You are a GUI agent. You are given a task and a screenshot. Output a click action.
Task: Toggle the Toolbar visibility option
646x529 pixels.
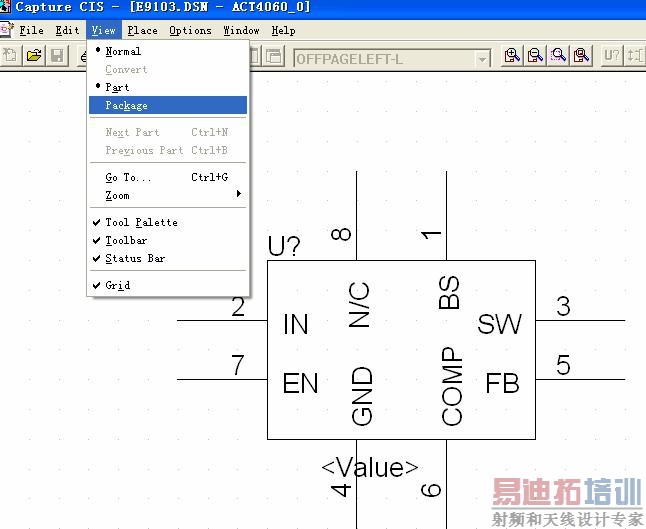click(x=168, y=241)
